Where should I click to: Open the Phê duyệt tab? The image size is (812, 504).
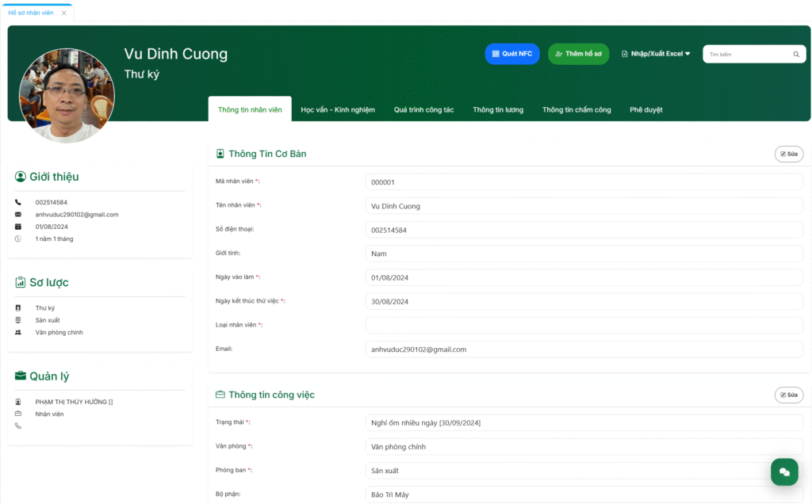point(645,109)
